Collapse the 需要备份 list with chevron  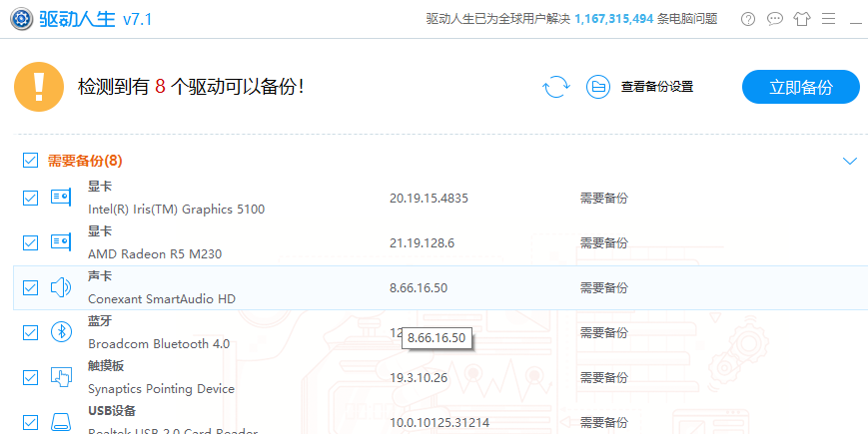click(x=850, y=161)
